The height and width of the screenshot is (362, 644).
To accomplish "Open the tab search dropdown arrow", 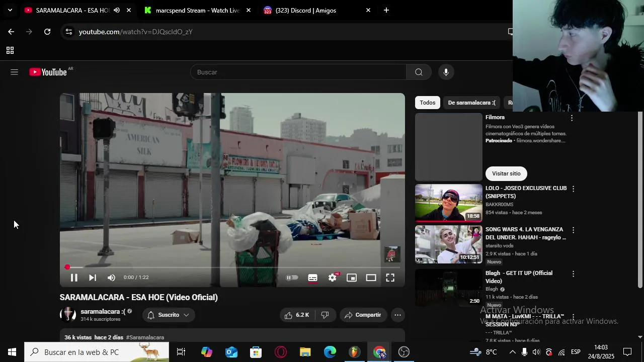I will point(10,10).
